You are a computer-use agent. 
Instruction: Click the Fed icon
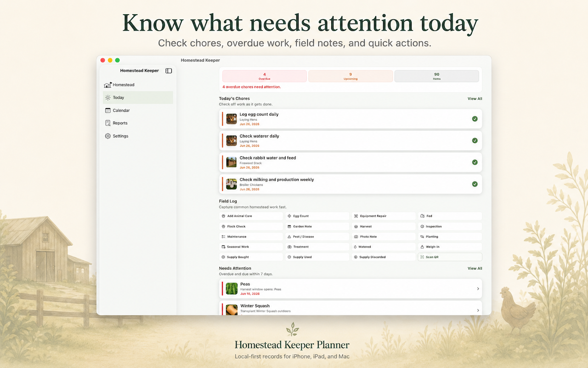[422, 216]
